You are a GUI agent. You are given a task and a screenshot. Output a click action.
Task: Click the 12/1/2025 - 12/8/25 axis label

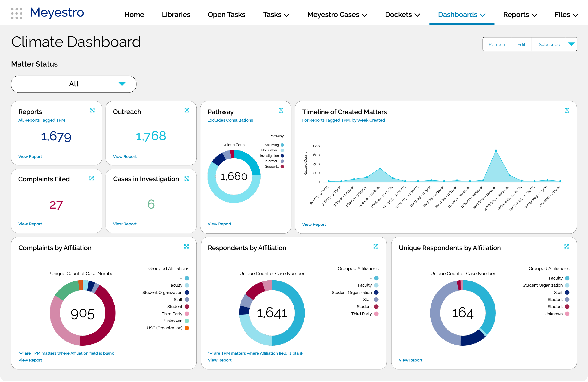[484, 197]
